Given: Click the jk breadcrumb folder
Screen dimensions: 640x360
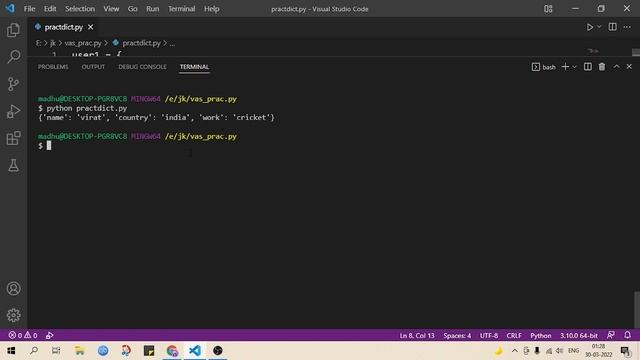Looking at the screenshot, I should (x=53, y=43).
